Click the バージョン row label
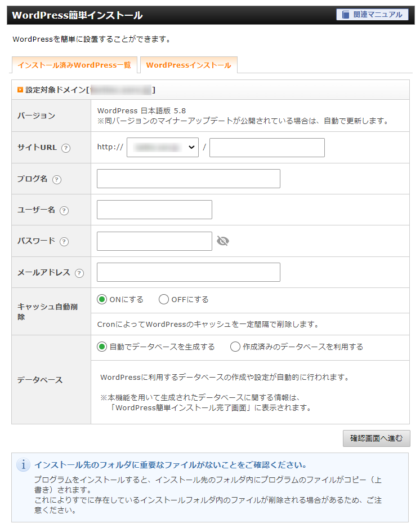Screen dimensions: 420x532 36,116
